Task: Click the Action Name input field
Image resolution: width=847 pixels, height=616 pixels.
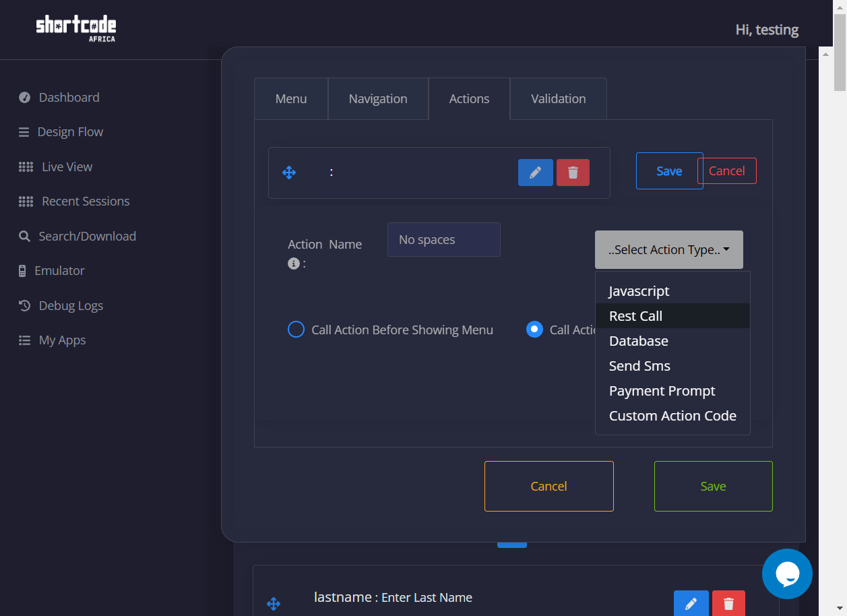Action: [444, 240]
